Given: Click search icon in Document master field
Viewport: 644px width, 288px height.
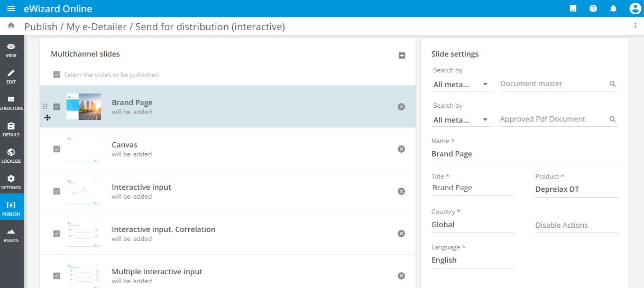Looking at the screenshot, I should [x=612, y=84].
